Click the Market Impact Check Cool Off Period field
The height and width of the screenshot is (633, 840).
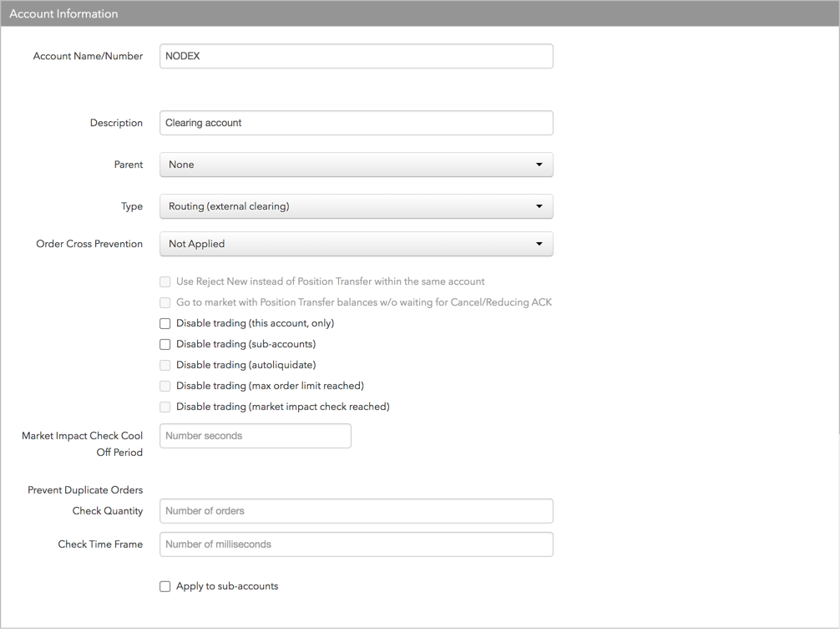pyautogui.click(x=256, y=436)
